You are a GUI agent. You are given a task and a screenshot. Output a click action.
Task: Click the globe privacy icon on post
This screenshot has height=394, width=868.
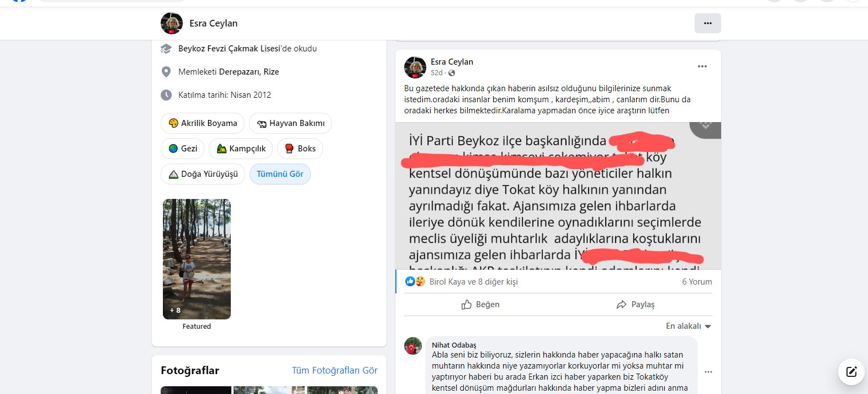[452, 73]
